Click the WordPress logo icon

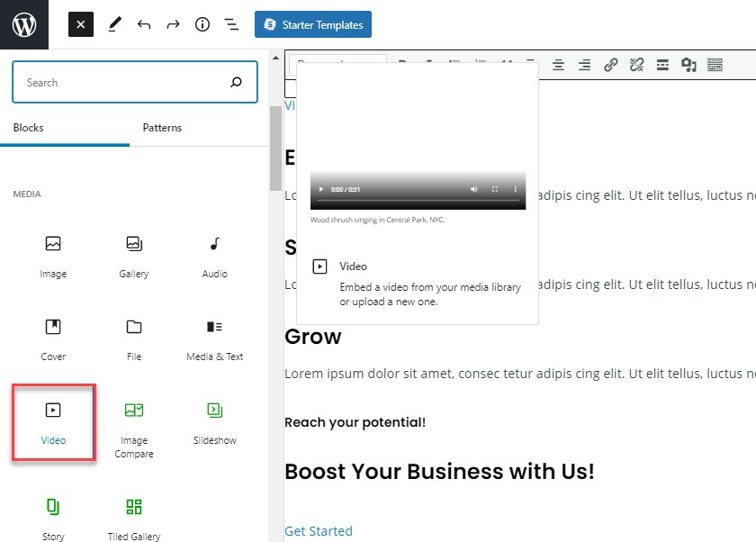pos(24,25)
